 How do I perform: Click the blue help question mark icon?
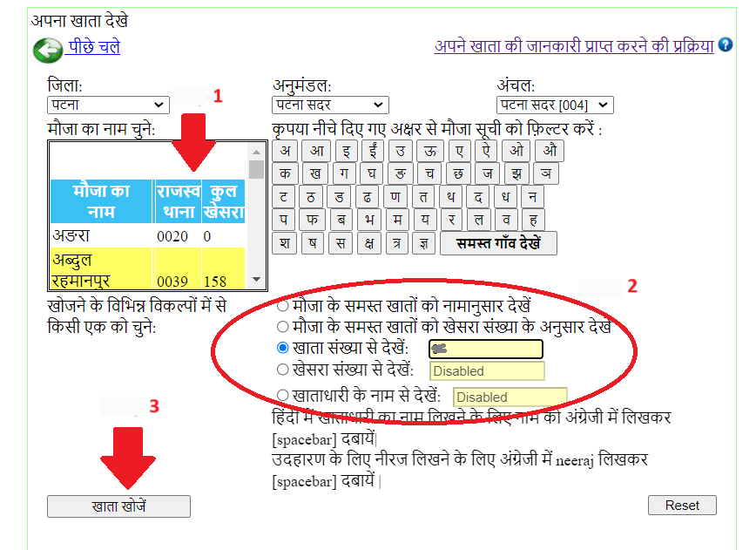(x=726, y=44)
